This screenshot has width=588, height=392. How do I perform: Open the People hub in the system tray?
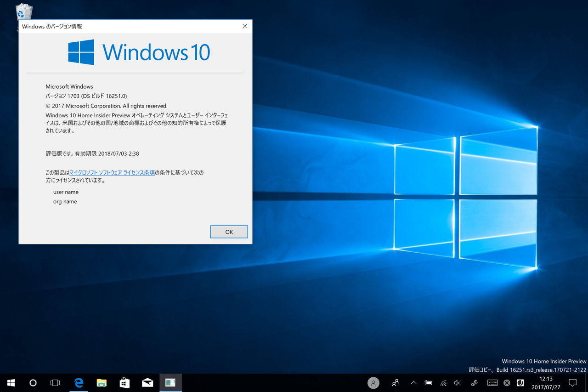point(395,382)
